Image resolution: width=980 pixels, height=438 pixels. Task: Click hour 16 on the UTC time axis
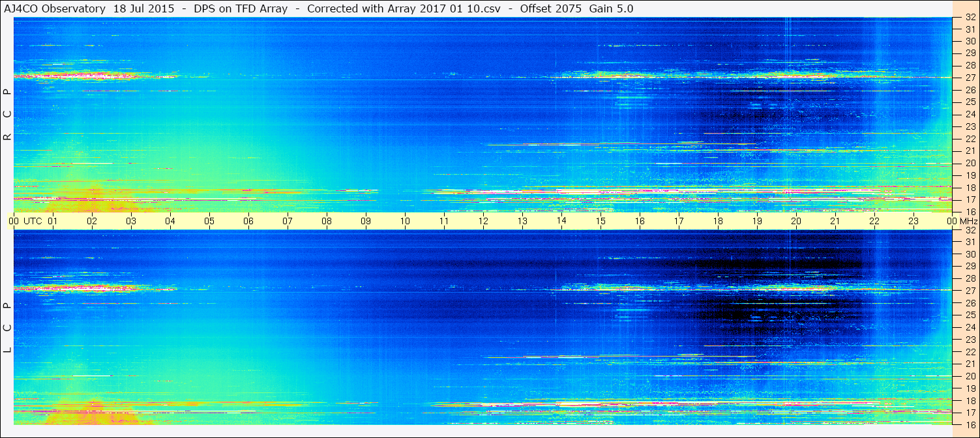click(640, 221)
